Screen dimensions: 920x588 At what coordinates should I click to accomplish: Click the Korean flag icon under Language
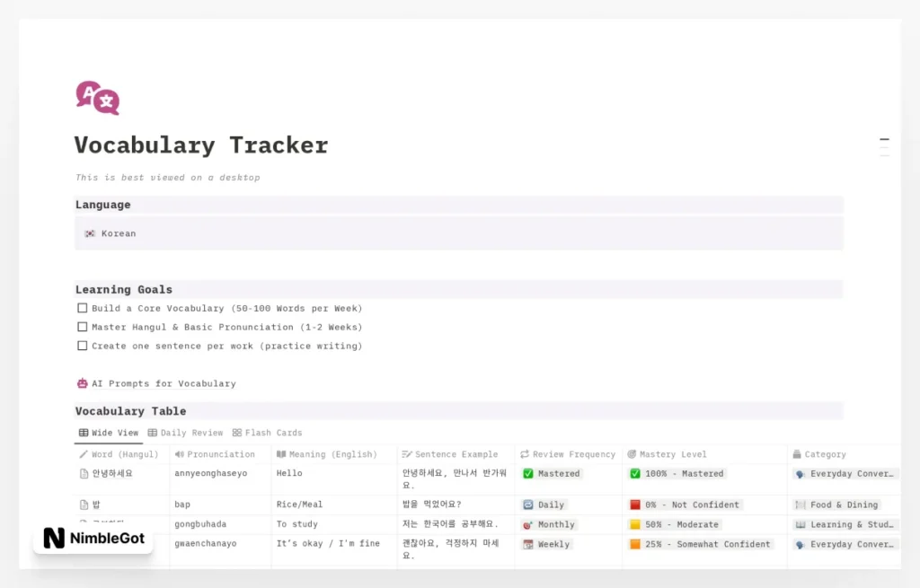pyautogui.click(x=92, y=233)
